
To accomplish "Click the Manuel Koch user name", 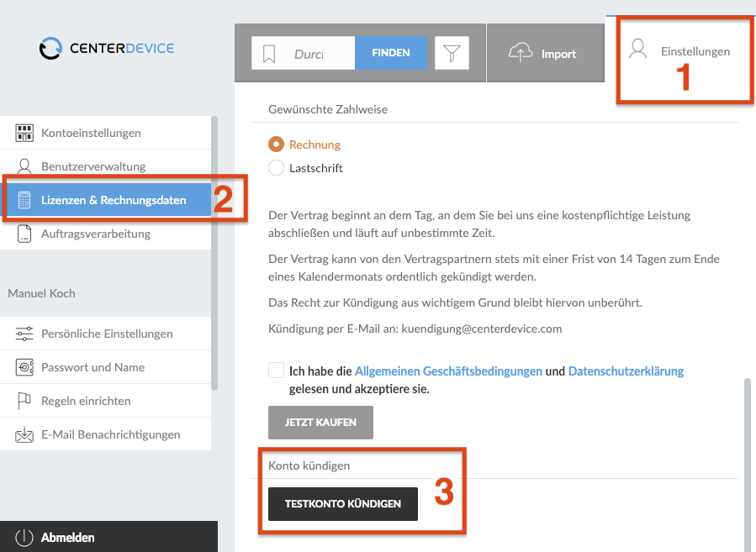I will (x=41, y=293).
